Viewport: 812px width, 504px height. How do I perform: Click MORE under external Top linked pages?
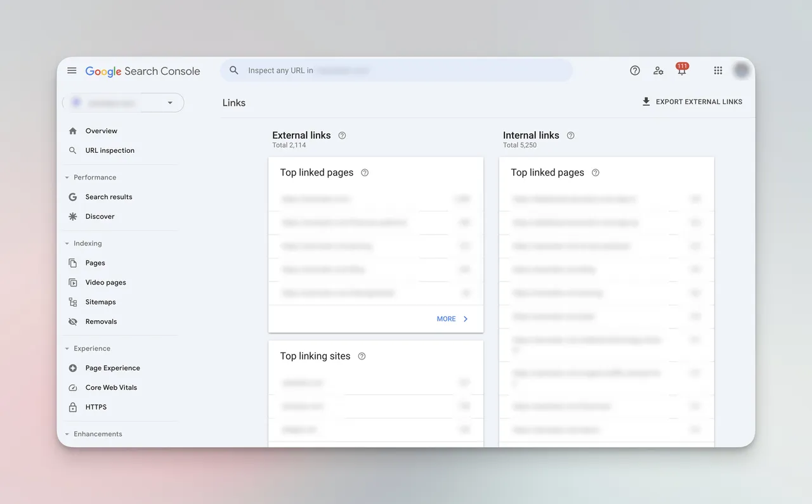click(452, 319)
